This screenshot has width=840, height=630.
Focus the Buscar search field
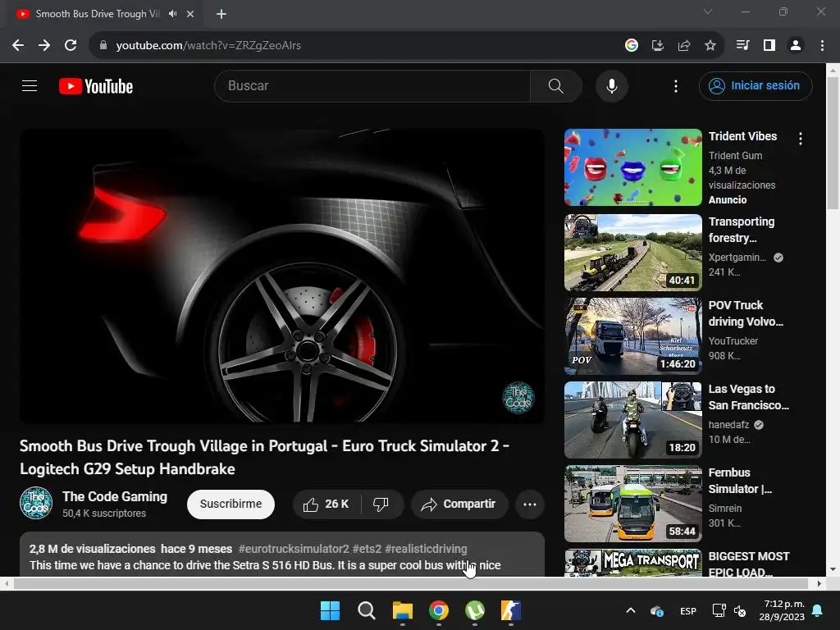pos(372,85)
